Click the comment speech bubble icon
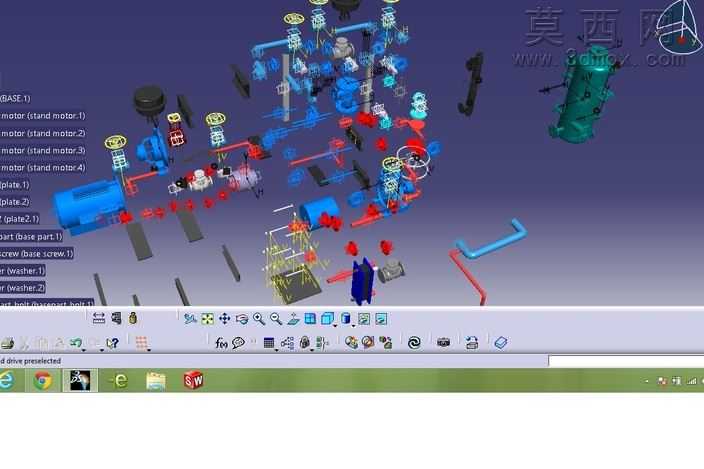 click(238, 343)
